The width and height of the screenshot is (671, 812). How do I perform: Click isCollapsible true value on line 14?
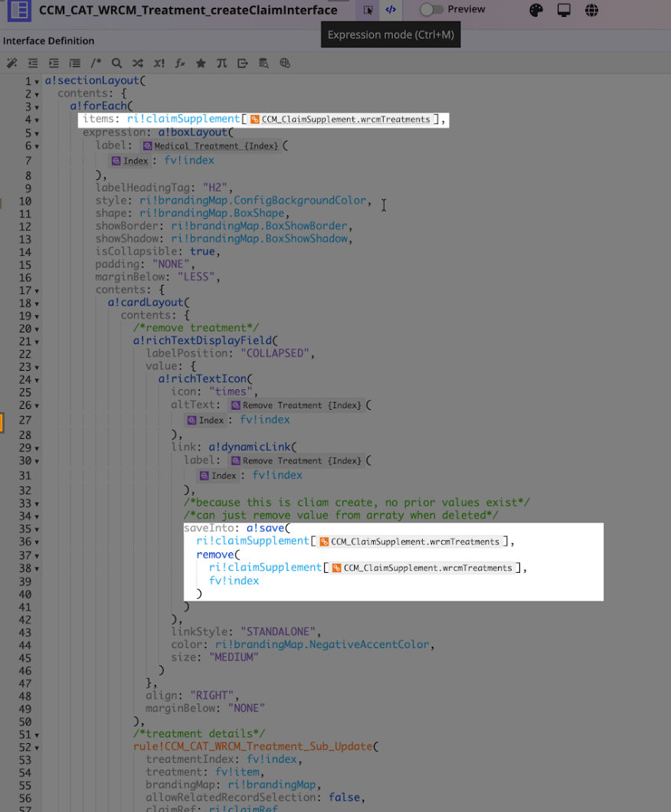point(202,252)
